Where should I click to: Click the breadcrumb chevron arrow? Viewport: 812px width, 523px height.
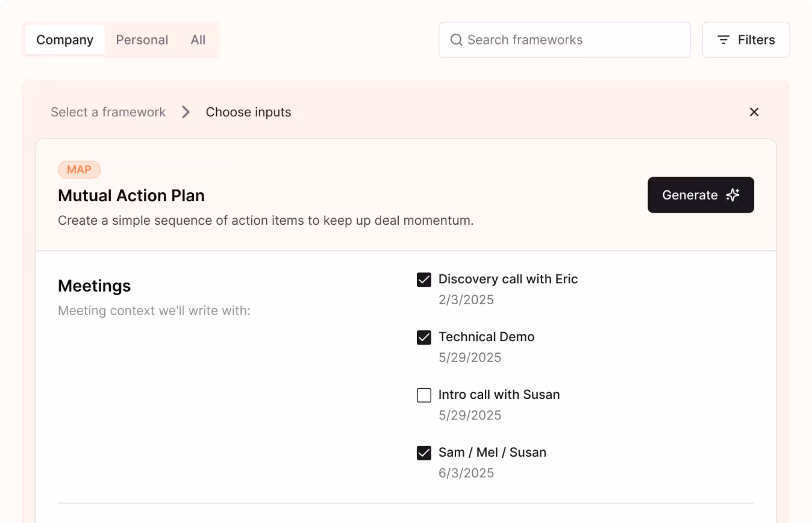coord(186,112)
